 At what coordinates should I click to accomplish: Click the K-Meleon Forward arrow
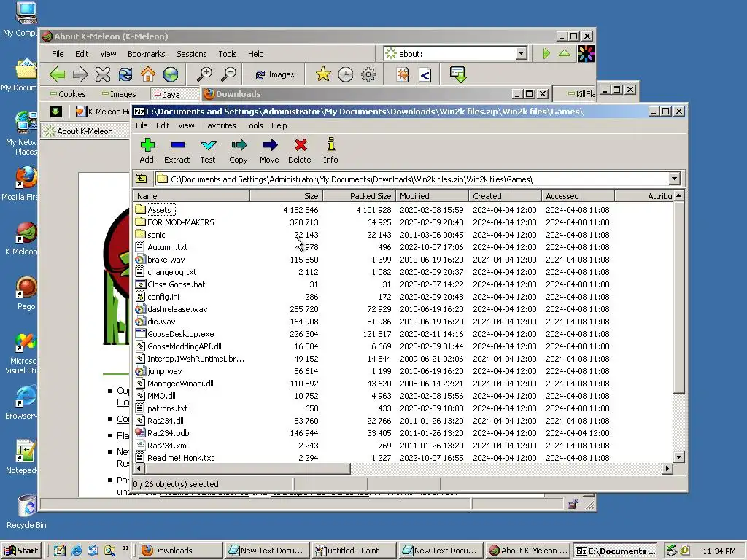[x=80, y=74]
